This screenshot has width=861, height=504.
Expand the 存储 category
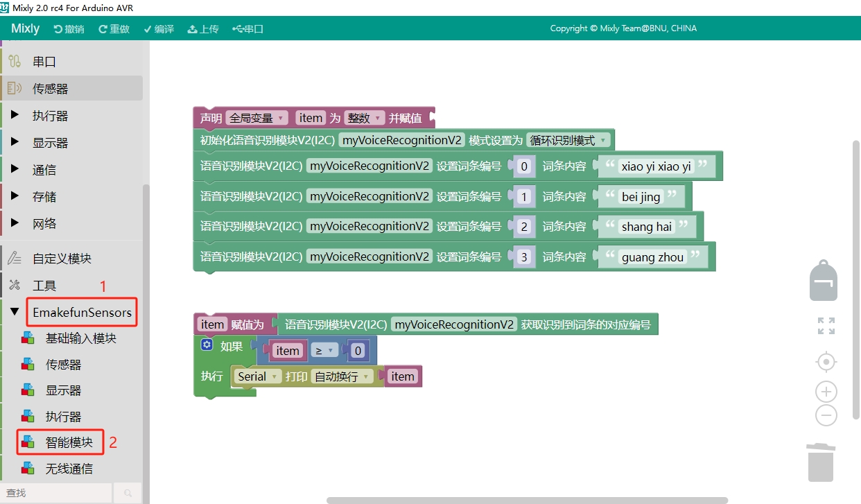click(71, 197)
